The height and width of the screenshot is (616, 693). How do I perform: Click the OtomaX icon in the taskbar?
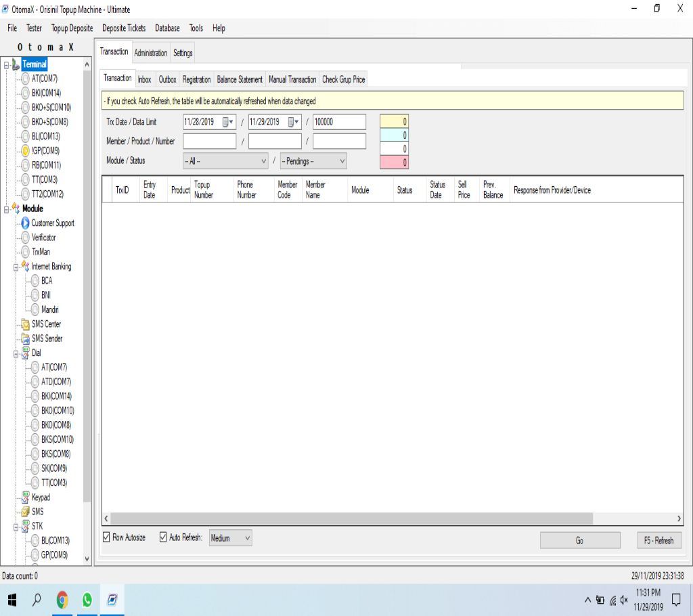[x=112, y=600]
